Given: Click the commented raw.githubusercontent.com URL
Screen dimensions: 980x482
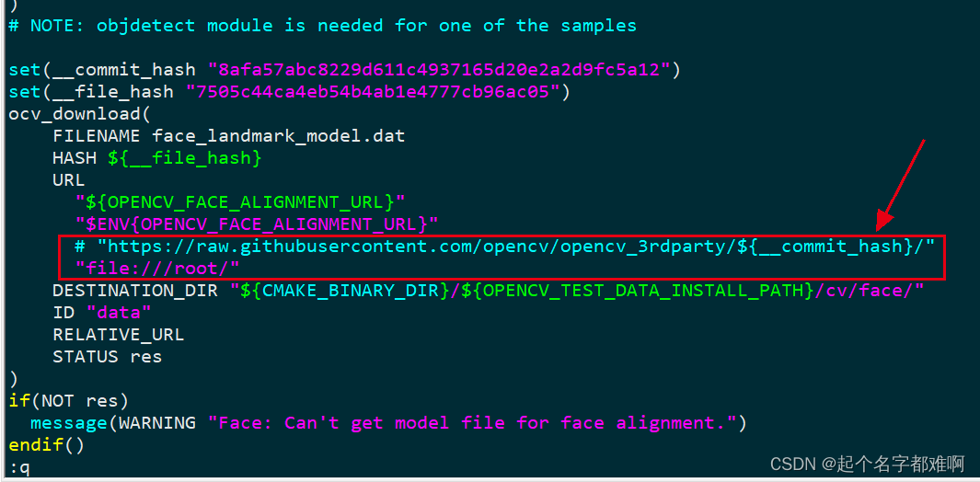Looking at the screenshot, I should (x=515, y=247).
